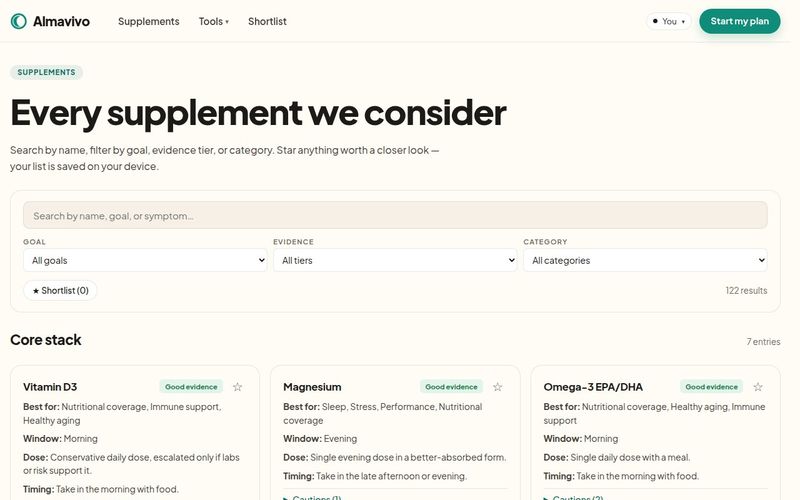The width and height of the screenshot is (800, 500).
Task: Click the Almavivo brand name
Action: (x=61, y=21)
